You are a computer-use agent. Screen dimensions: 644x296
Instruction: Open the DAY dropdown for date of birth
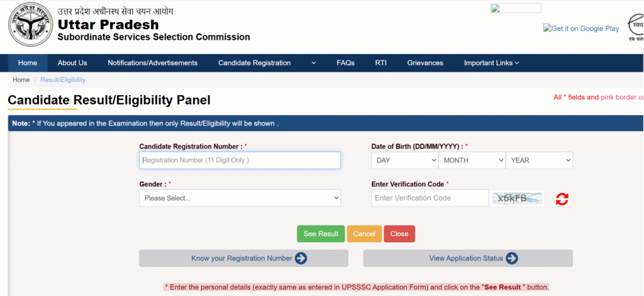405,161
